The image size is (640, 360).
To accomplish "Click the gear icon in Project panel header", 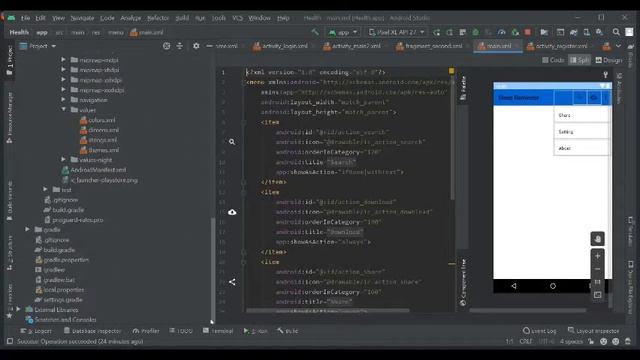I will [x=196, y=46].
